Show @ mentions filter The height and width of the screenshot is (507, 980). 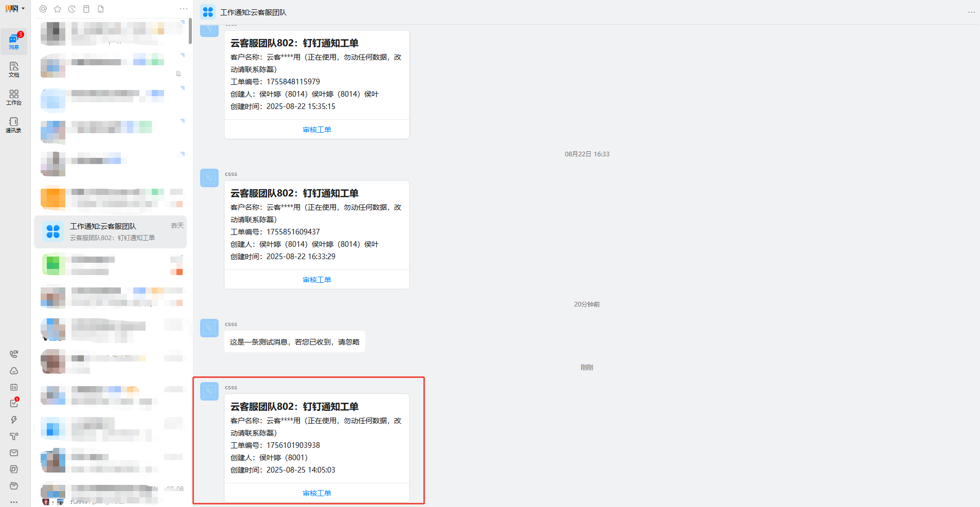click(x=43, y=9)
